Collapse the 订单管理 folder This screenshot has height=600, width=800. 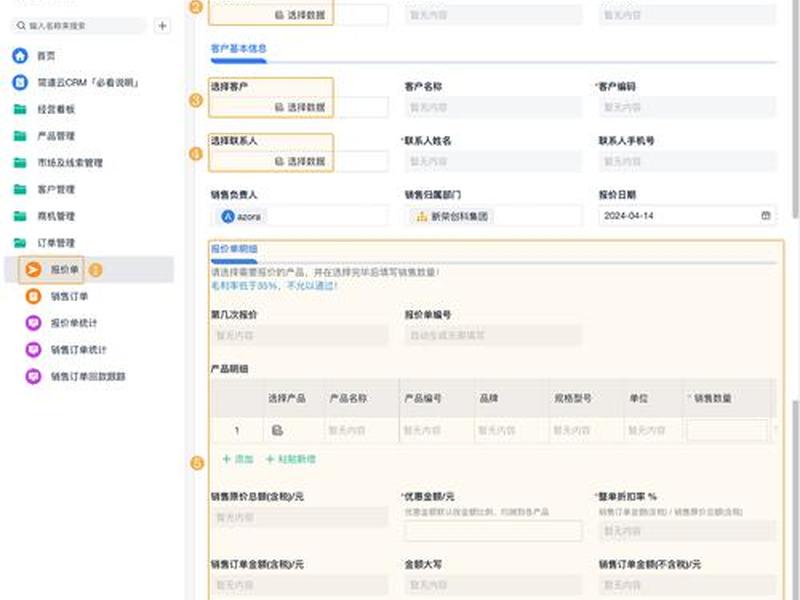20,243
